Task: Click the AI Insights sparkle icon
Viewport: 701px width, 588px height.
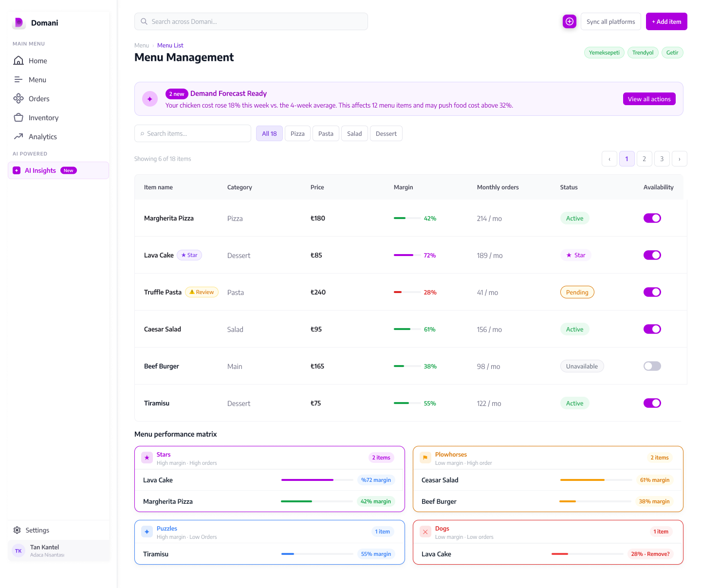Action: [17, 170]
